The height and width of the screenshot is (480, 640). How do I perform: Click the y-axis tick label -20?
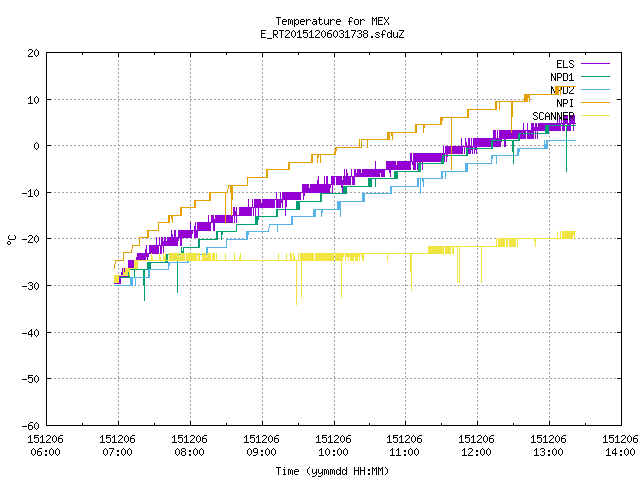pos(31,239)
